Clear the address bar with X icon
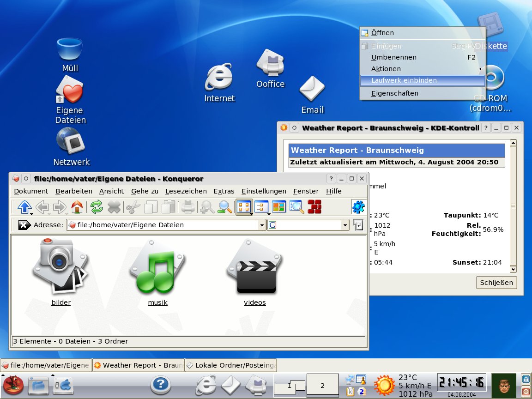Screen dimensions: 532x399 coord(24,225)
